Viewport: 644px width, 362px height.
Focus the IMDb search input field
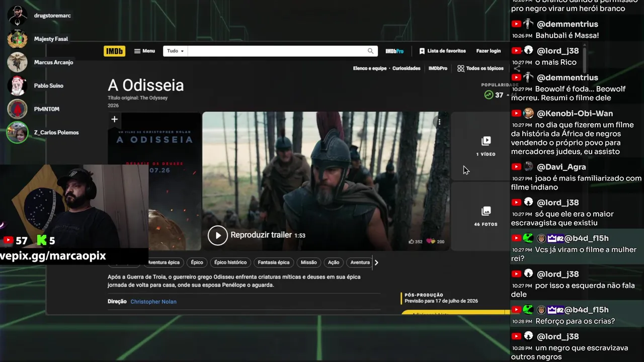click(276, 51)
